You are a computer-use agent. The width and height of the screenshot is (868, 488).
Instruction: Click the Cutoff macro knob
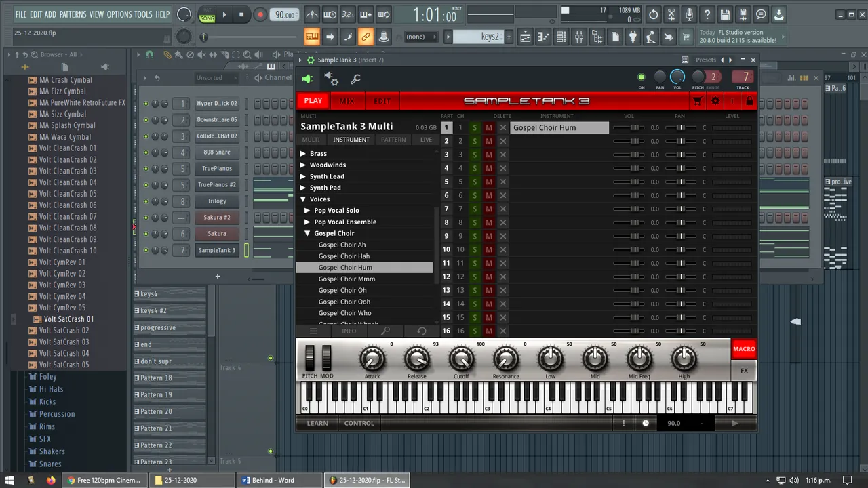[461, 358]
